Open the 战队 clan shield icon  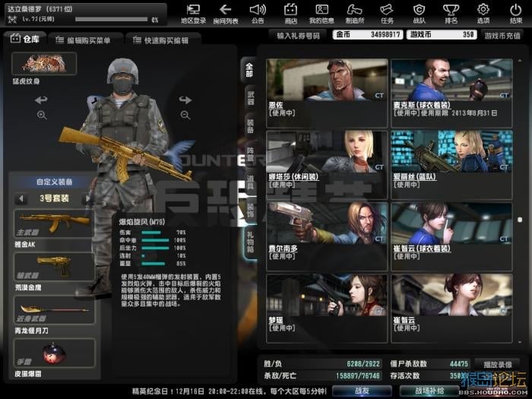(419, 14)
